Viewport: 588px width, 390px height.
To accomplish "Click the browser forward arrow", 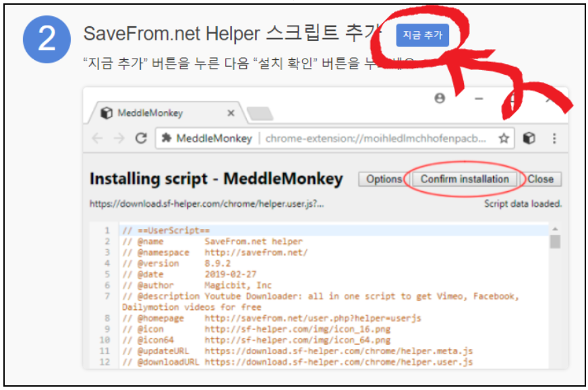I will [x=119, y=138].
